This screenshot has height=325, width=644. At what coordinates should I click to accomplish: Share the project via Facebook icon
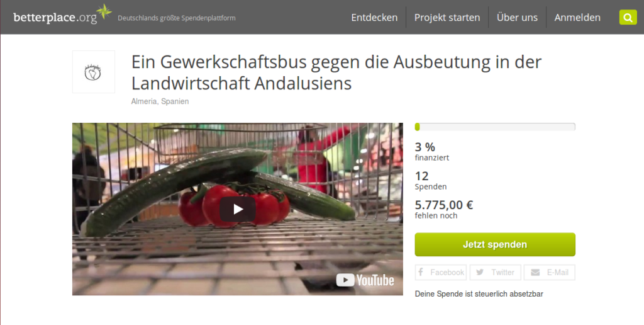pos(421,272)
